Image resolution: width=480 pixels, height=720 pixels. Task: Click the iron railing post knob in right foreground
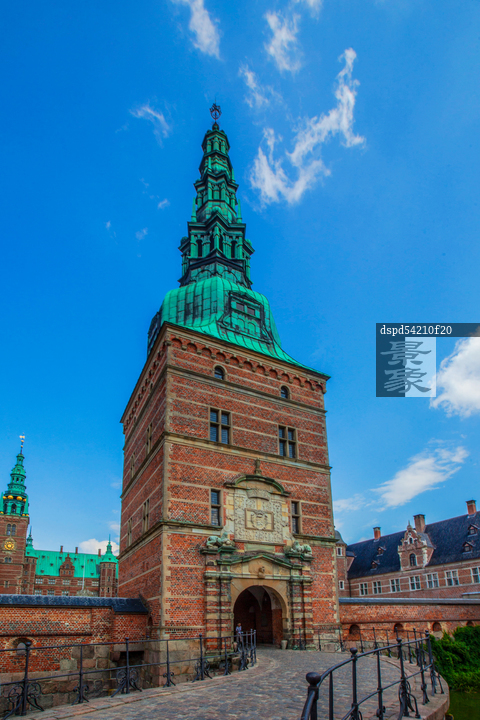pyautogui.click(x=313, y=678)
